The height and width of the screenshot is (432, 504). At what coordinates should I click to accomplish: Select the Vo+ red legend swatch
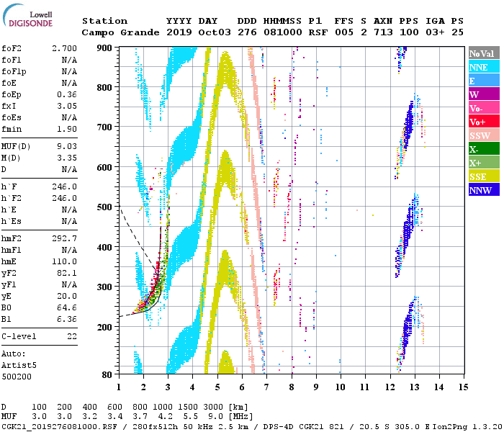pos(484,122)
